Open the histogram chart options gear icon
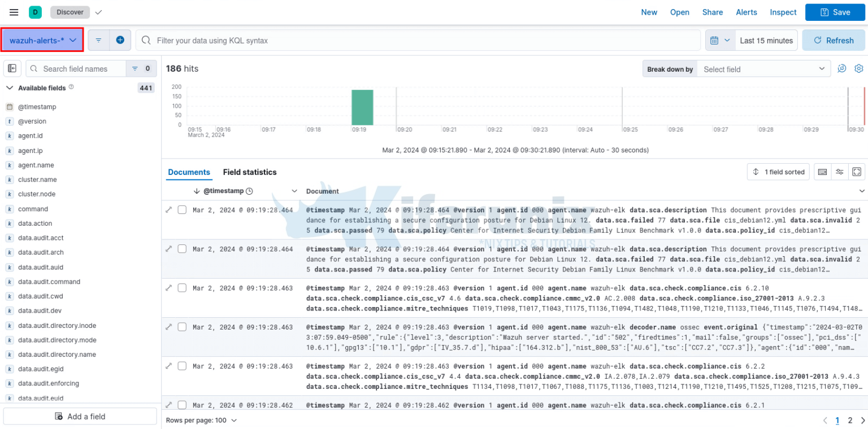Image resolution: width=868 pixels, height=429 pixels. coord(859,68)
